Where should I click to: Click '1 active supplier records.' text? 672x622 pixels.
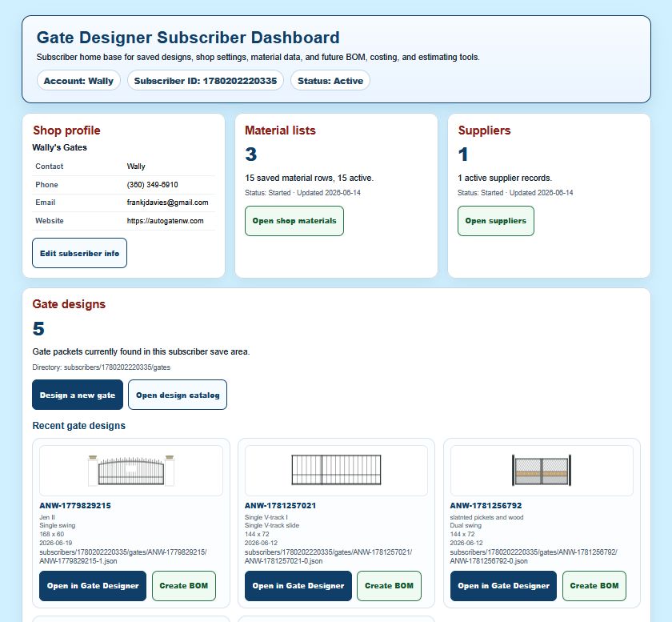click(x=505, y=178)
